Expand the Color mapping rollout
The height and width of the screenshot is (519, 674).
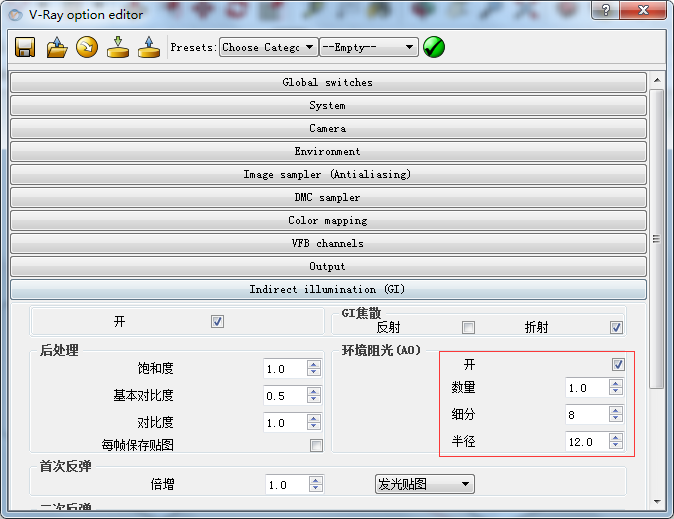[328, 221]
